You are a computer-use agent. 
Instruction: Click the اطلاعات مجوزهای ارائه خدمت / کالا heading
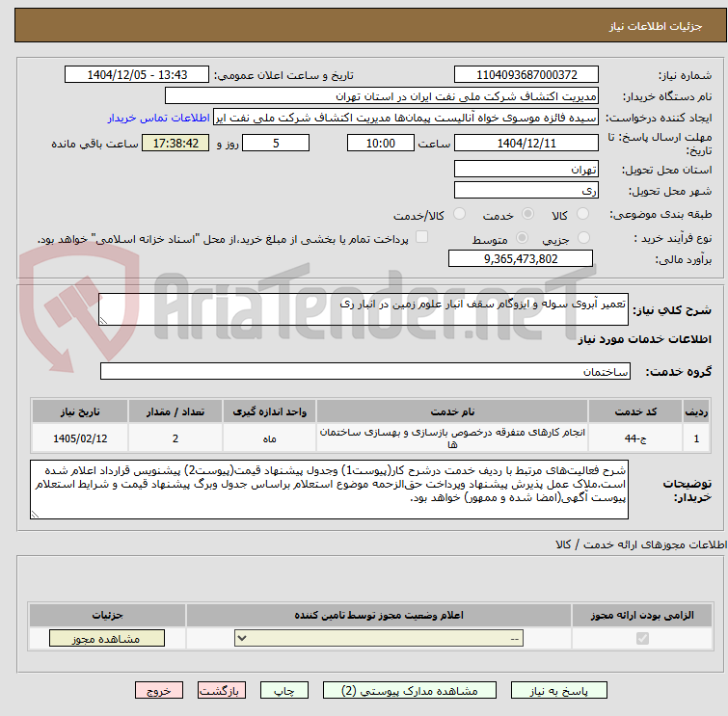641,544
